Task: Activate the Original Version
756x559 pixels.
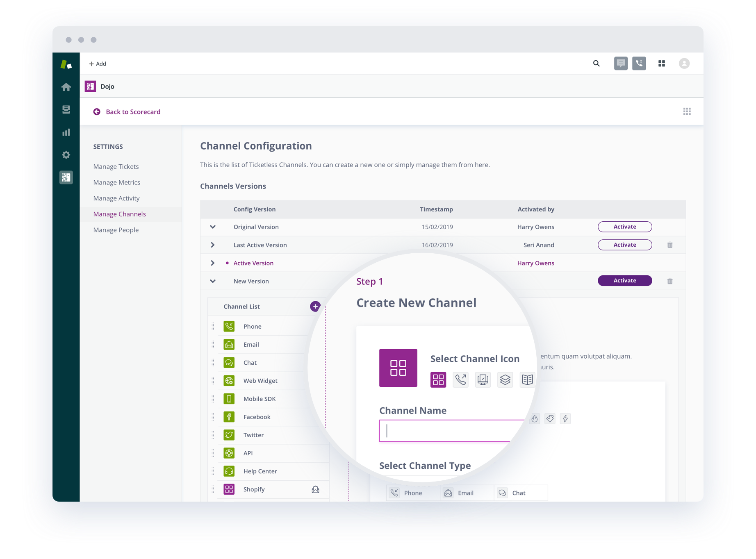Action: [x=624, y=227]
